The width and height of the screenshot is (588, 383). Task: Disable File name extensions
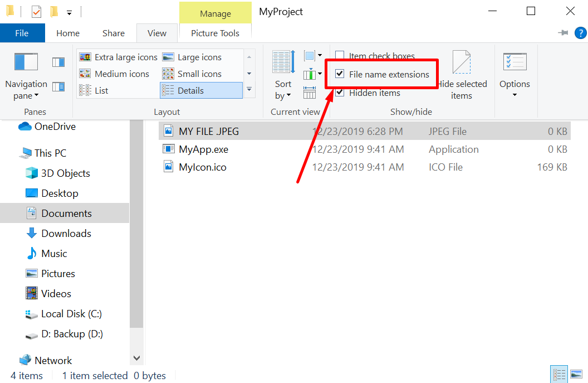(340, 74)
